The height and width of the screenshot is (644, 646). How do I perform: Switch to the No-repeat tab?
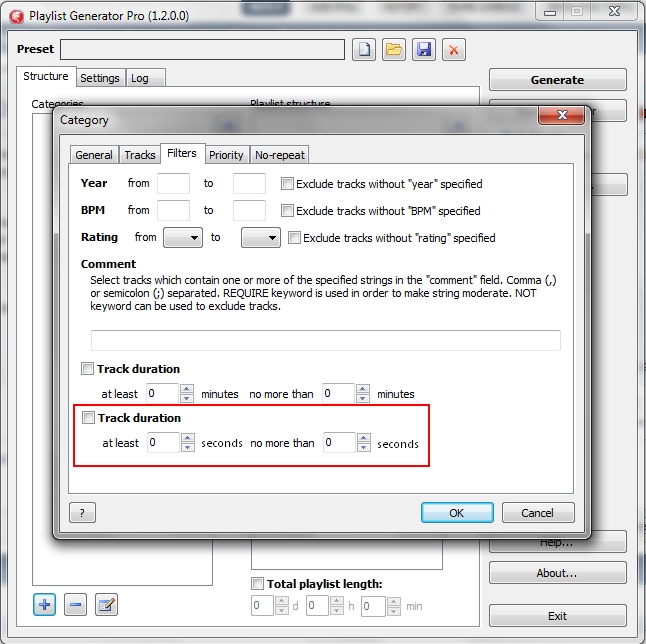click(x=280, y=155)
